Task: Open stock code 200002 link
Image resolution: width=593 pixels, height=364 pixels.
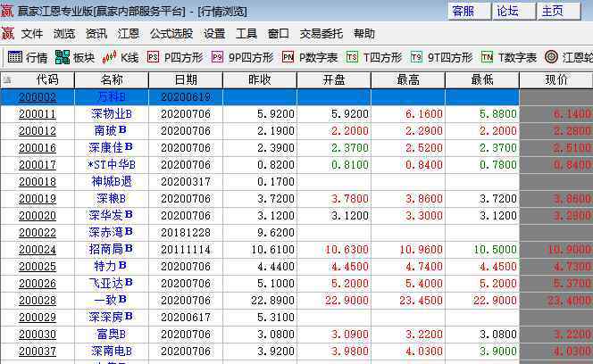Action: tap(38, 97)
